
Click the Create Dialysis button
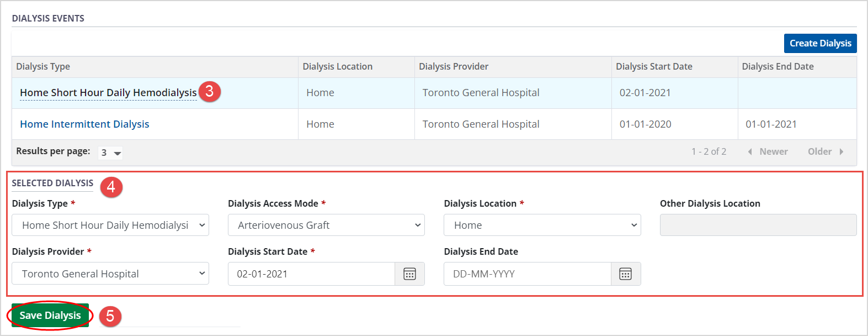pyautogui.click(x=820, y=43)
